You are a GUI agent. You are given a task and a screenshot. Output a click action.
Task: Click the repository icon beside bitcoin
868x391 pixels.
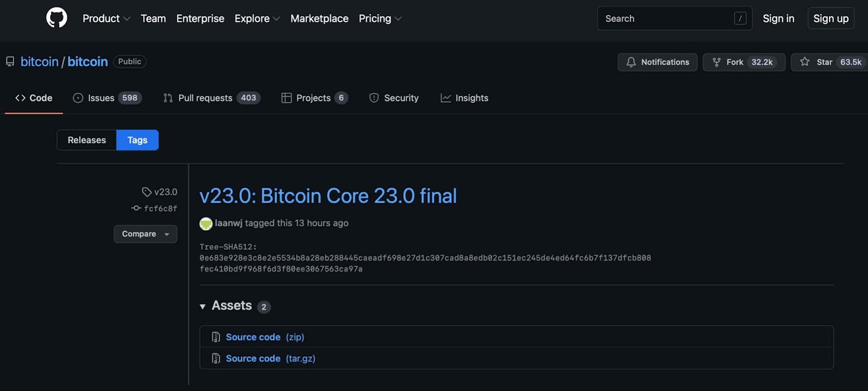pos(10,62)
